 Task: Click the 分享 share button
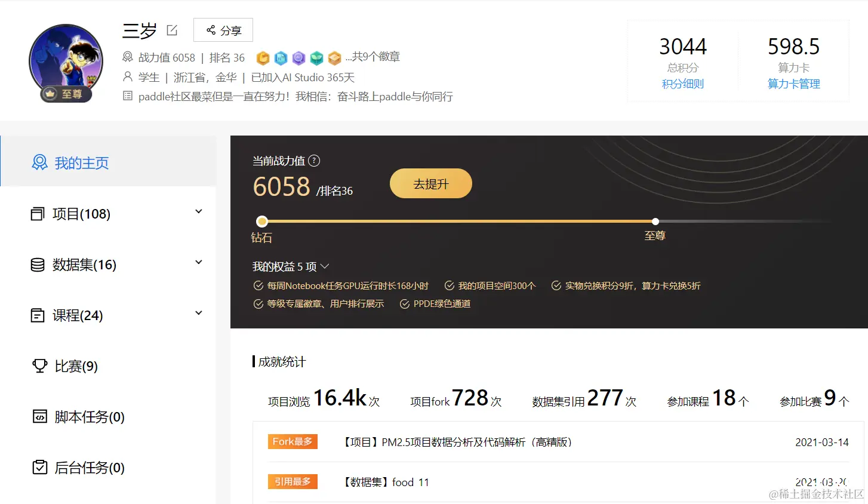pos(223,30)
